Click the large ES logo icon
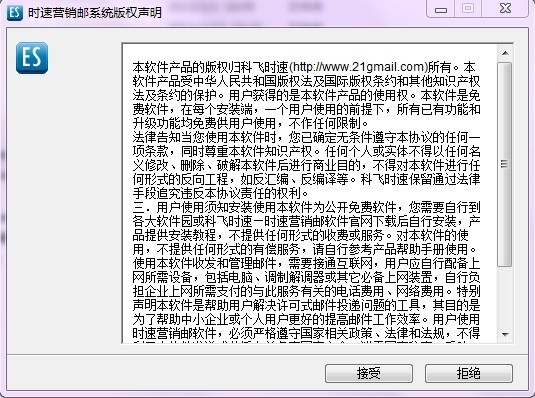The image size is (535, 398). [x=32, y=58]
